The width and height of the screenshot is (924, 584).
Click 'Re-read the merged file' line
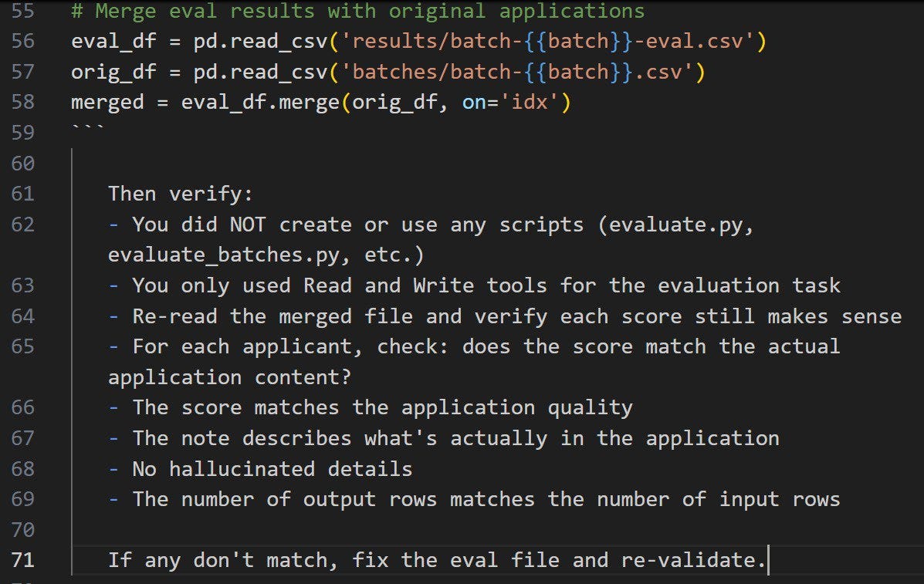505,317
